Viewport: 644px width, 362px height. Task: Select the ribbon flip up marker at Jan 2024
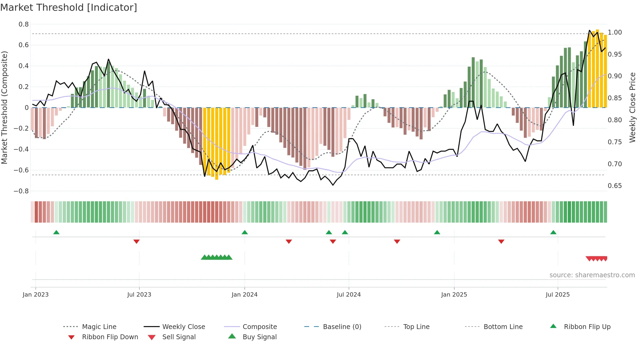[245, 232]
